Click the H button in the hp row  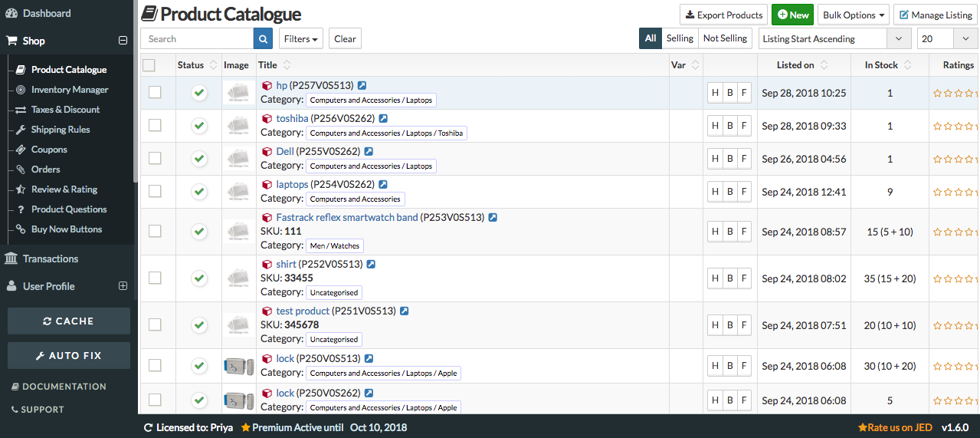point(715,93)
